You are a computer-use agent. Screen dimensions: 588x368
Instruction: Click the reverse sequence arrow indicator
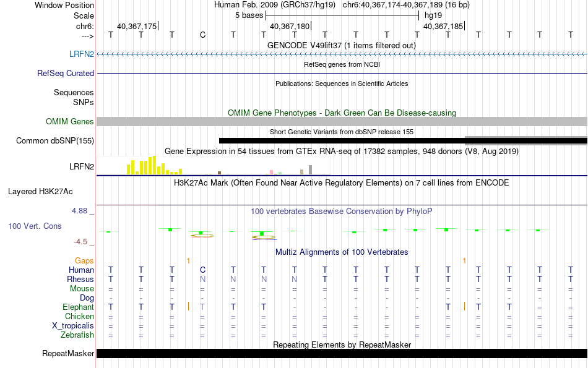87,36
